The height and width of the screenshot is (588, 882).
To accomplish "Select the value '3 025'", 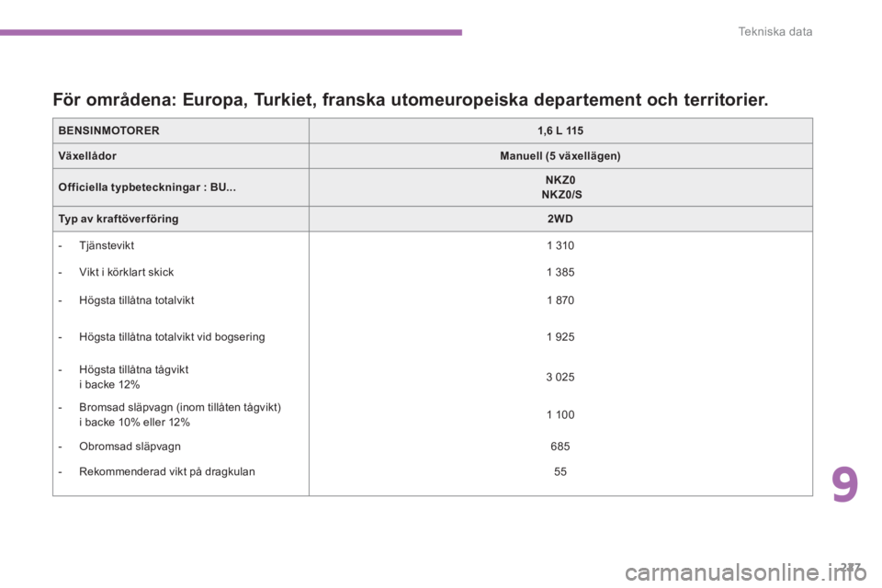I will coord(560,377).
